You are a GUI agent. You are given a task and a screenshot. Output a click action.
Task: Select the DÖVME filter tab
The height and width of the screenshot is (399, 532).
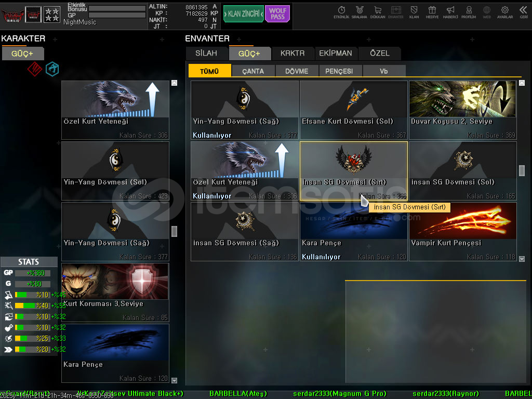(x=297, y=71)
